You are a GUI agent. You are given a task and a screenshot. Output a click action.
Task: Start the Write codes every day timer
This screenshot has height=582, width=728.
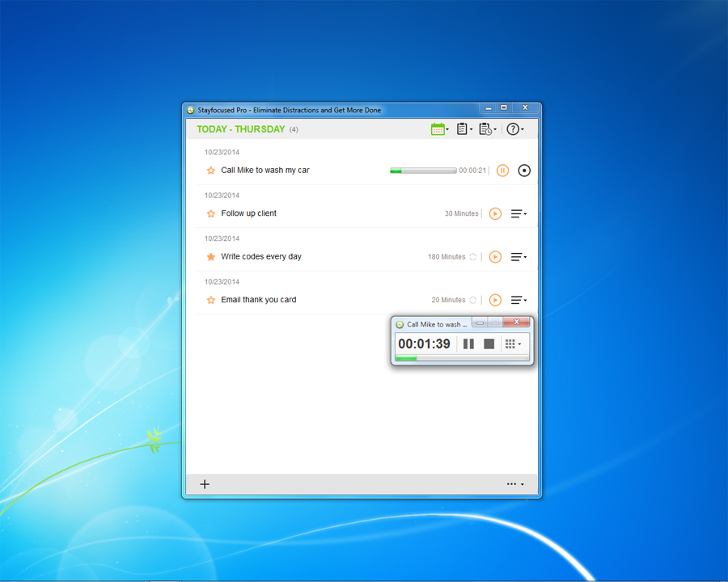pyautogui.click(x=495, y=257)
